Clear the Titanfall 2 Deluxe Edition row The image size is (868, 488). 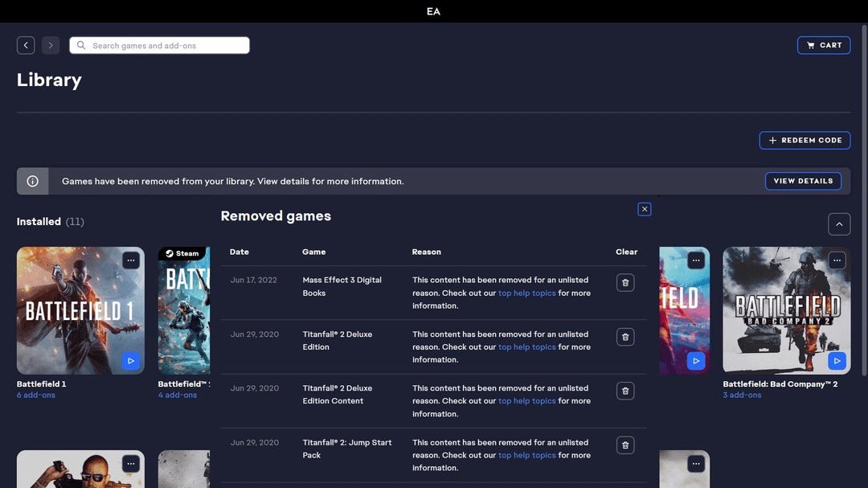click(625, 337)
